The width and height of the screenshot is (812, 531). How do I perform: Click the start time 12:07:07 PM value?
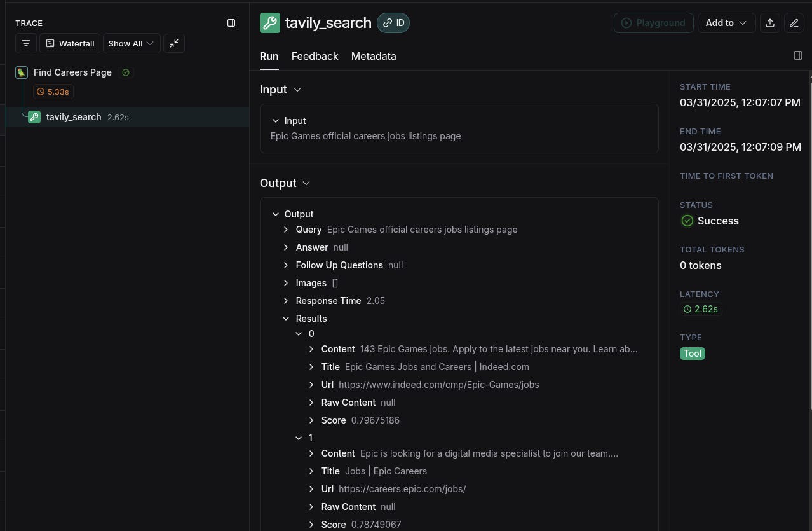coord(740,102)
